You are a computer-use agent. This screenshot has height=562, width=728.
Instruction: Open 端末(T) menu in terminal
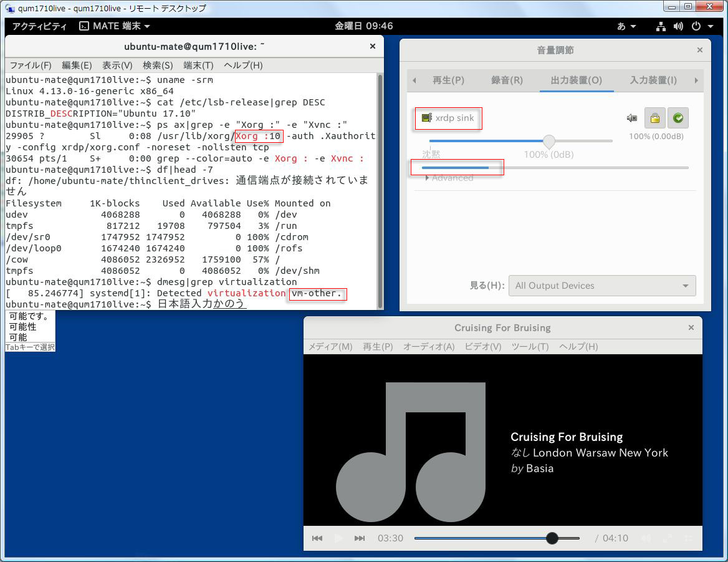tap(198, 65)
